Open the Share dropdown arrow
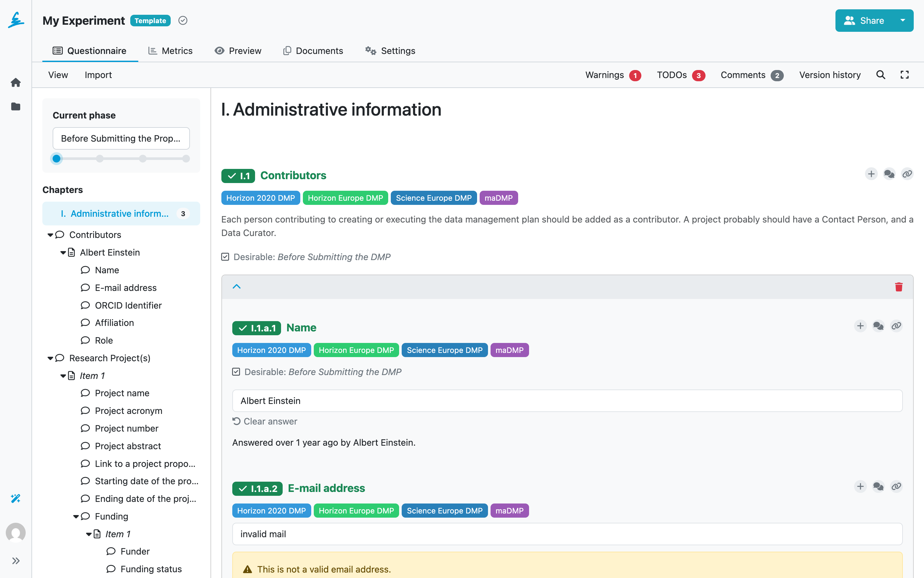This screenshot has height=578, width=924. click(903, 21)
